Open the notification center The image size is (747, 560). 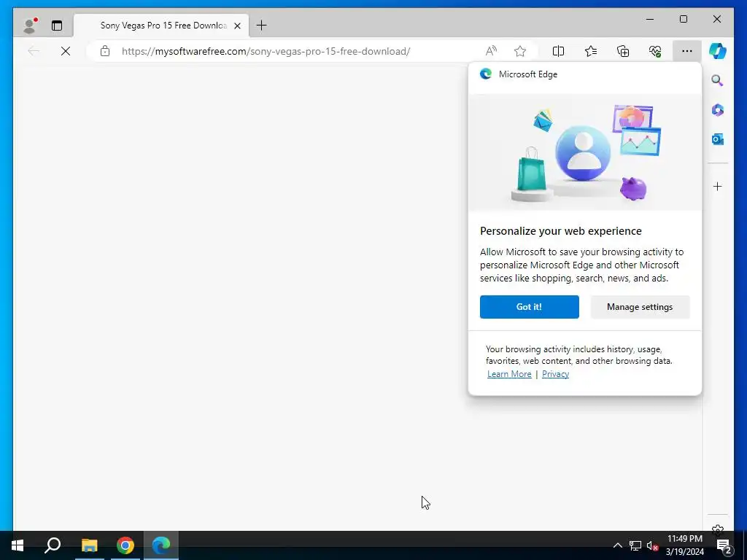click(724, 545)
